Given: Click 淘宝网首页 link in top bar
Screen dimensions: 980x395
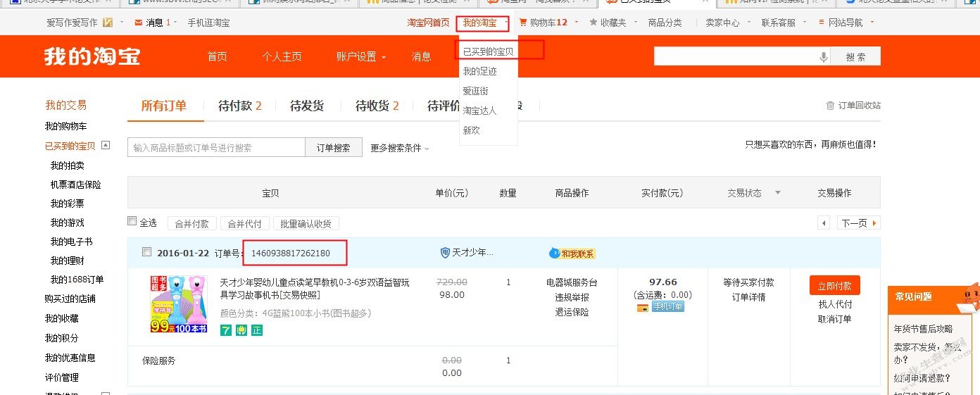Looking at the screenshot, I should click(x=428, y=23).
